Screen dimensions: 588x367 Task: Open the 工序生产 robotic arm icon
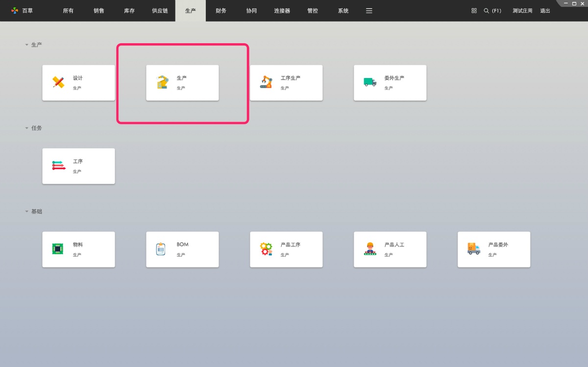266,82
